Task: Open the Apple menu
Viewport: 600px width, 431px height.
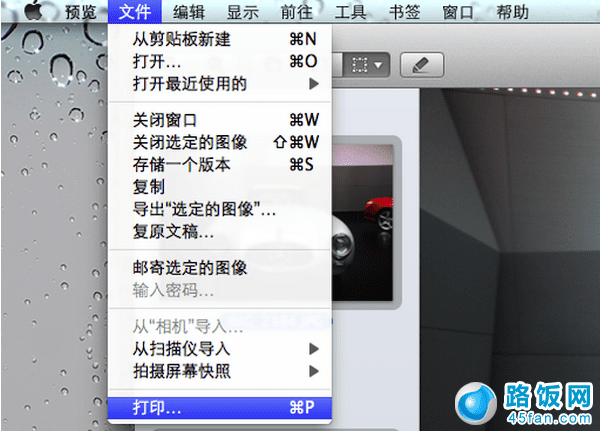Action: (x=34, y=11)
